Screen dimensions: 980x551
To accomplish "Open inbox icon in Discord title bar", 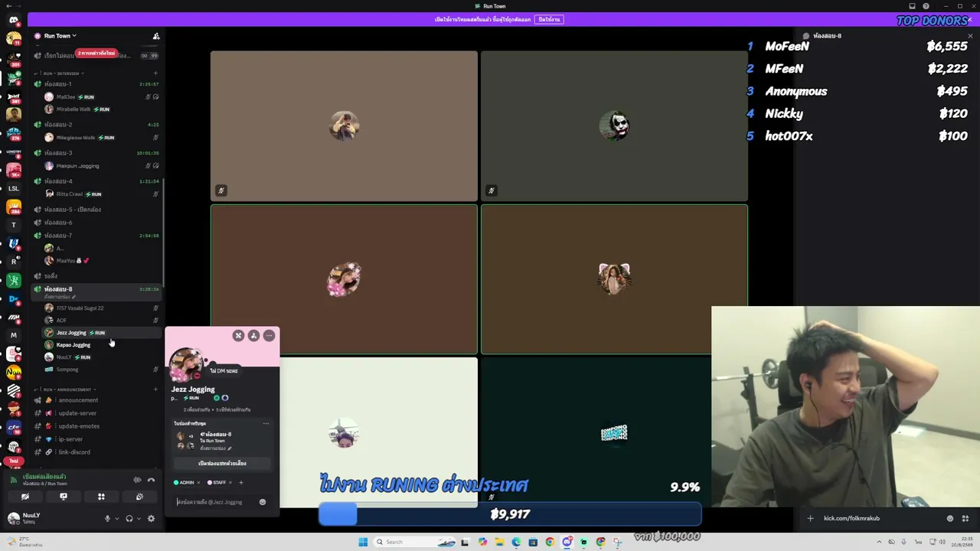I will (x=912, y=6).
